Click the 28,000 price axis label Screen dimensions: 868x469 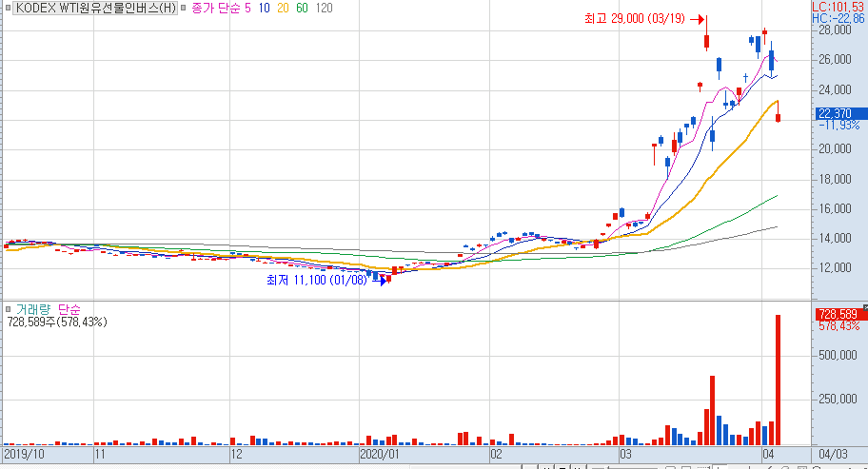pos(835,29)
